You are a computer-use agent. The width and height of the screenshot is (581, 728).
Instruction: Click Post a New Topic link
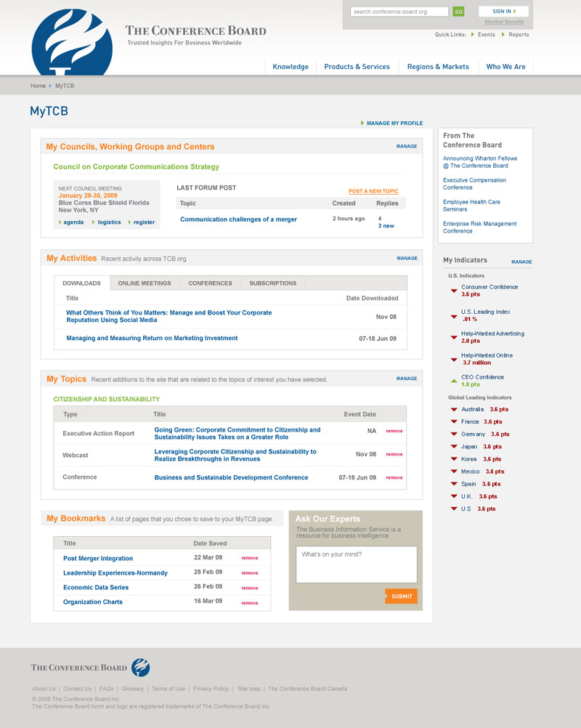(x=373, y=191)
